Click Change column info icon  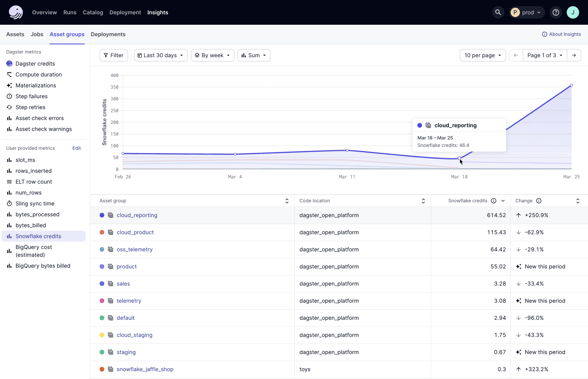point(539,201)
